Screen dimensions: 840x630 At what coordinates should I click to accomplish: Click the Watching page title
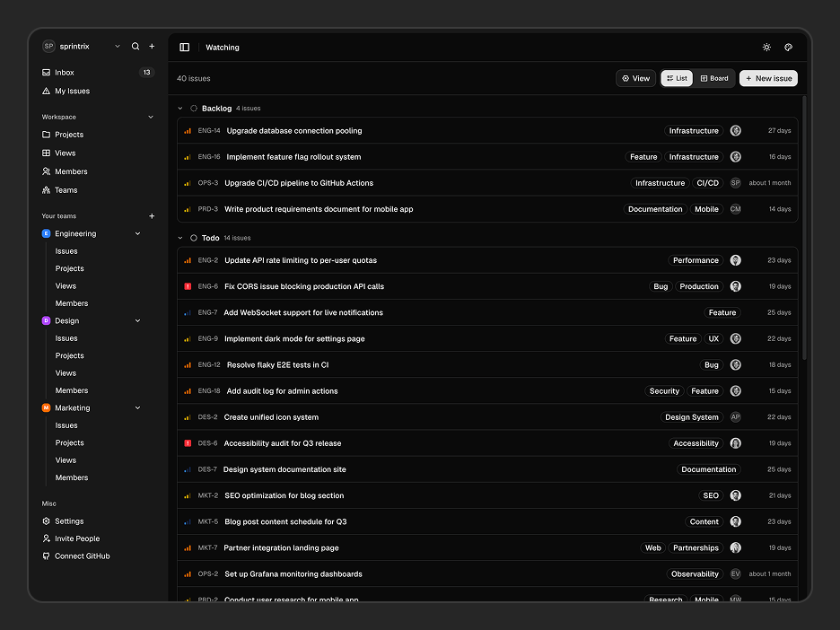[x=223, y=48]
